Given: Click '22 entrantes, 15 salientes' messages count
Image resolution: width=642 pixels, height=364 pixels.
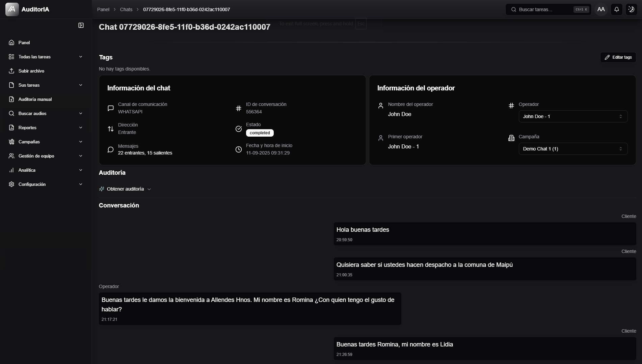Looking at the screenshot, I should point(145,153).
